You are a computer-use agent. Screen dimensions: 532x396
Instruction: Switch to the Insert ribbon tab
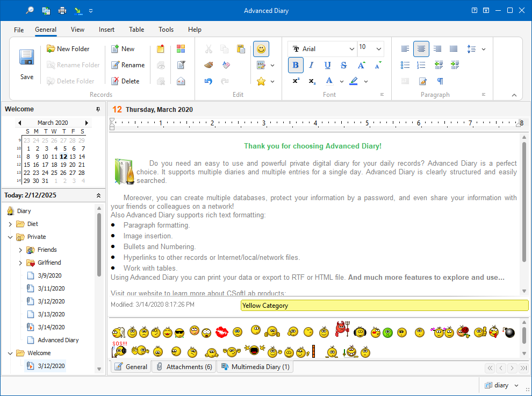click(106, 30)
